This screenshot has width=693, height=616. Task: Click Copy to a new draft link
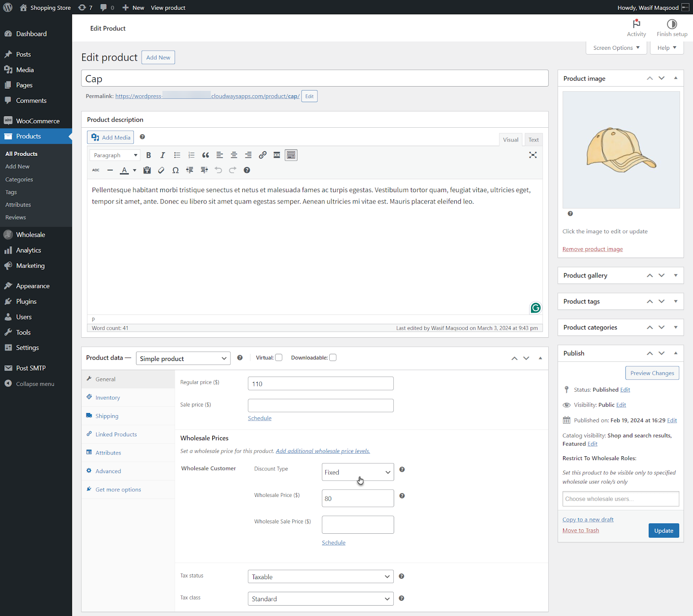[x=588, y=519]
